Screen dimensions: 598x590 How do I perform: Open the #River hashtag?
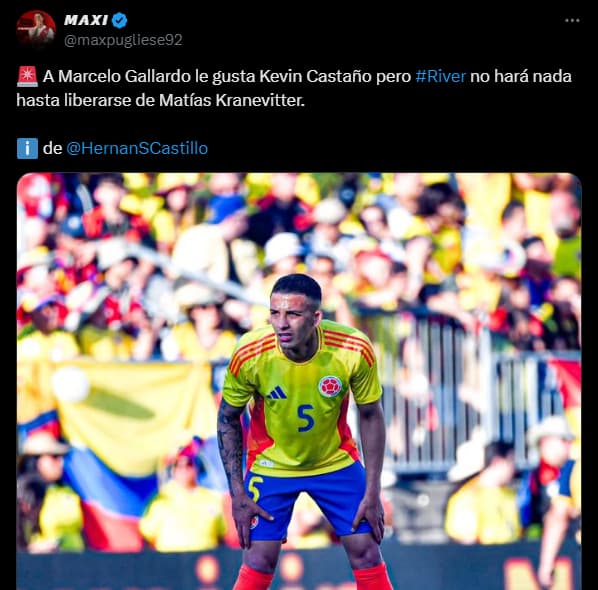pyautogui.click(x=440, y=76)
